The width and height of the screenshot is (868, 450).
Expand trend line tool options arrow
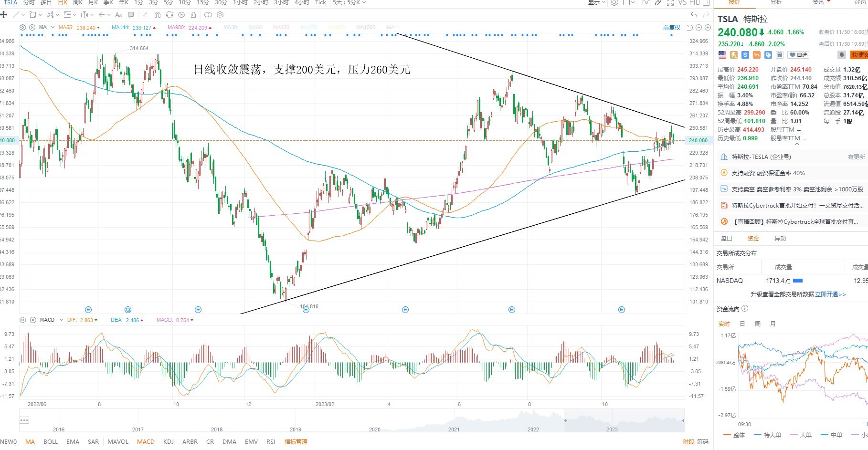23,15
